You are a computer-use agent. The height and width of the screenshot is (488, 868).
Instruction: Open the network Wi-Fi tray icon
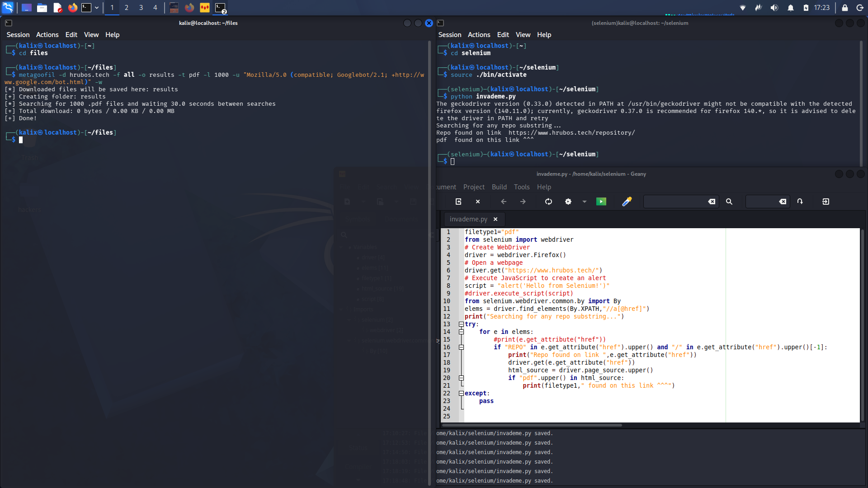coord(743,8)
